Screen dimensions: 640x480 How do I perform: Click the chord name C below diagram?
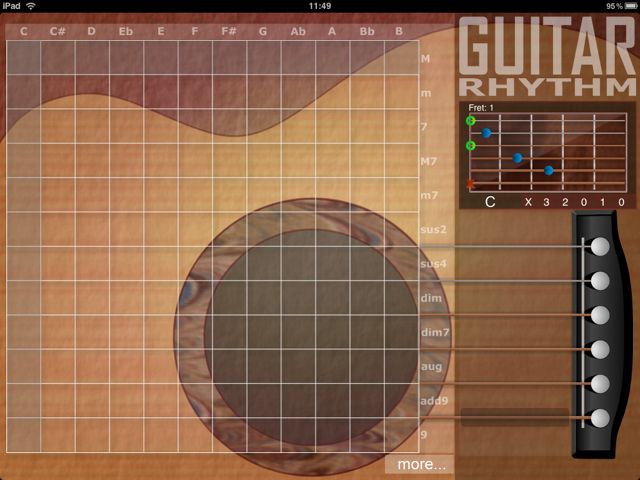(x=490, y=202)
